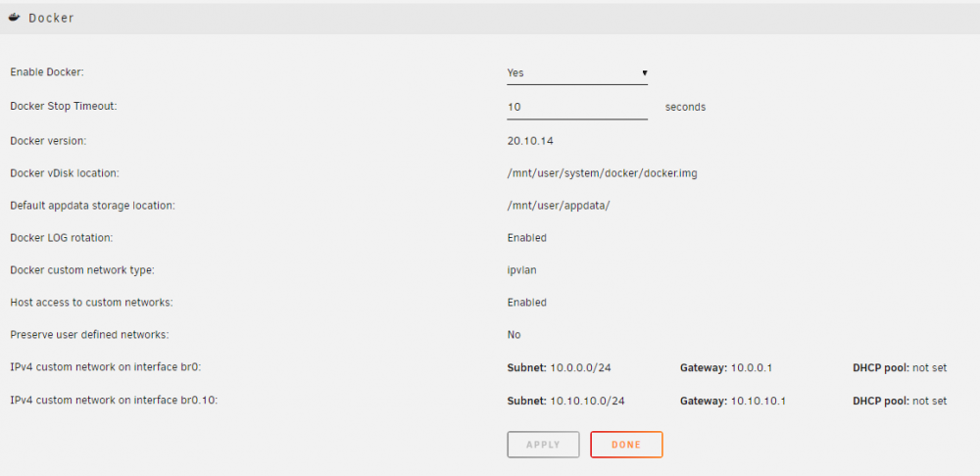The image size is (980, 476).
Task: Click the Enabled value for LOG rotation
Action: [x=527, y=237]
